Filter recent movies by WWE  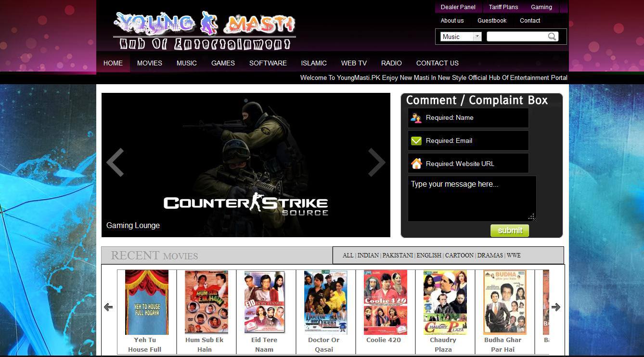tap(514, 255)
